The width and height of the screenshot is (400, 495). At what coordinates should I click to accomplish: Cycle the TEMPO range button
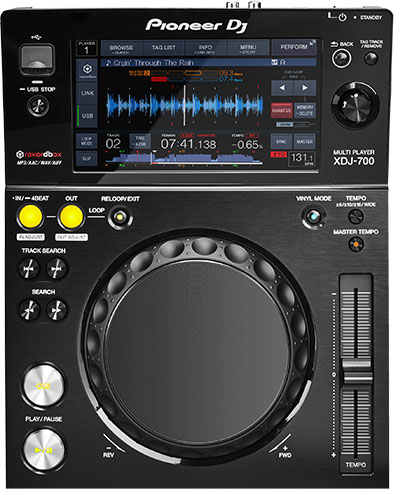pyautogui.click(x=356, y=217)
